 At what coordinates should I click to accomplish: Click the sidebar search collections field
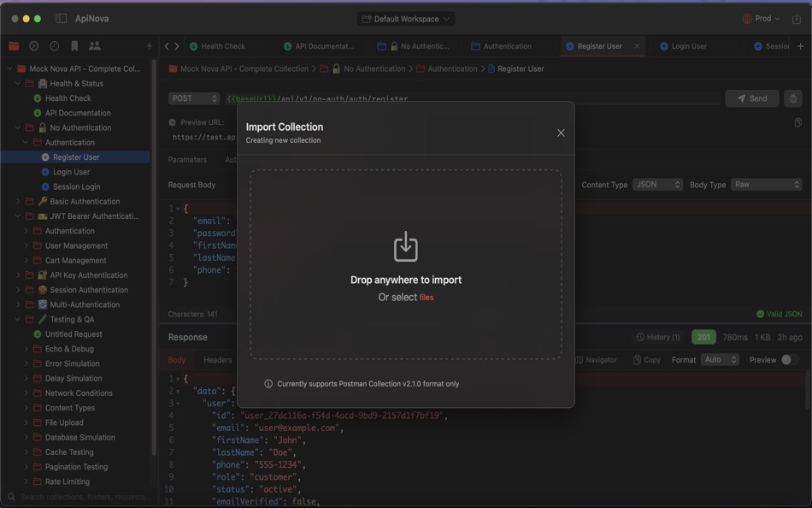point(79,497)
